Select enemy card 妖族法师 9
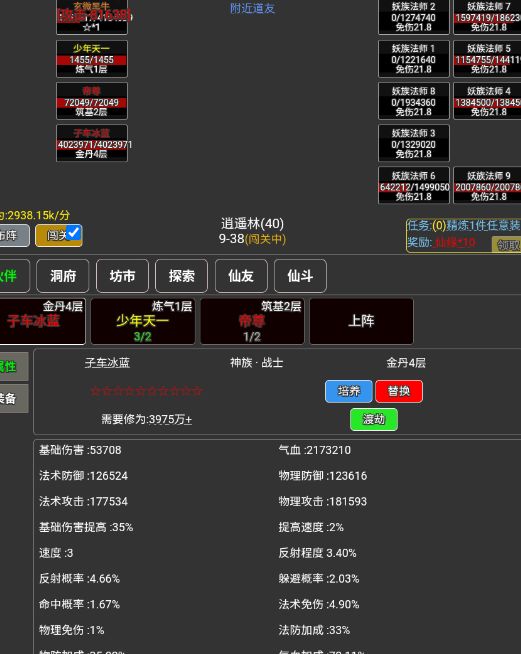Screen dimensions: 521x654 487,185
